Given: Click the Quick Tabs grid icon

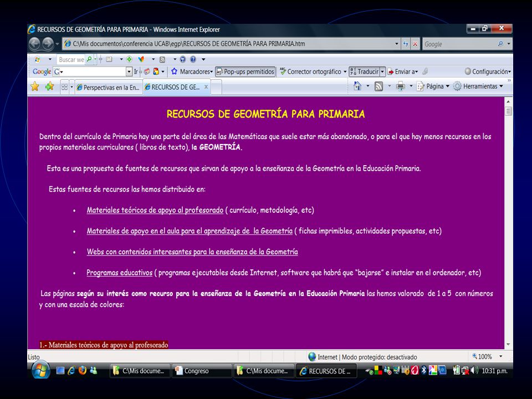Looking at the screenshot, I should click(64, 87).
